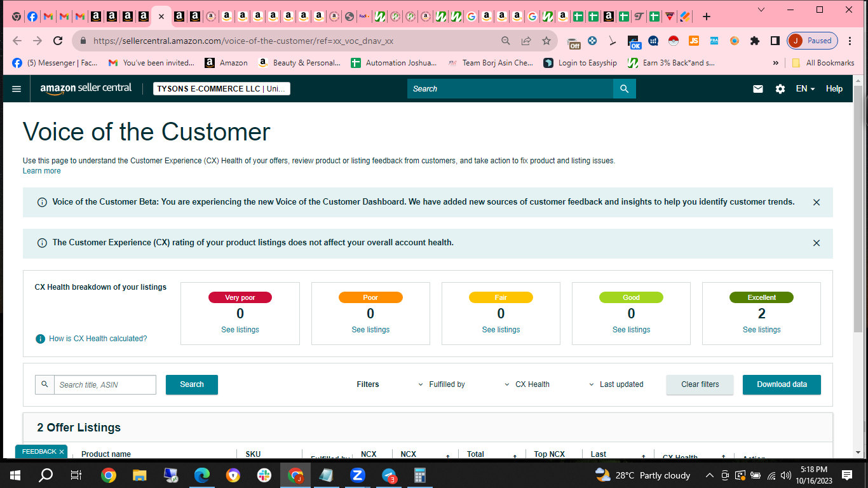This screenshot has width=868, height=488.
Task: Click the Search button next to title field
Action: tap(192, 384)
